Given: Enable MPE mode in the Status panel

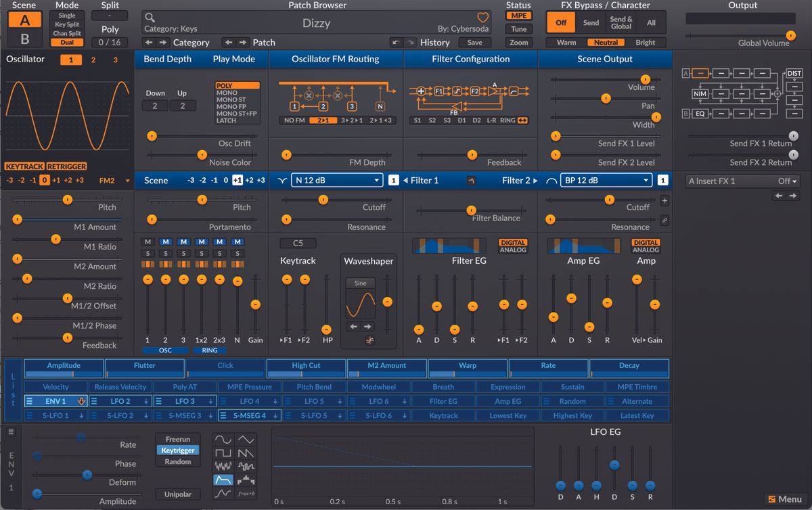Looking at the screenshot, I should tap(518, 15).
